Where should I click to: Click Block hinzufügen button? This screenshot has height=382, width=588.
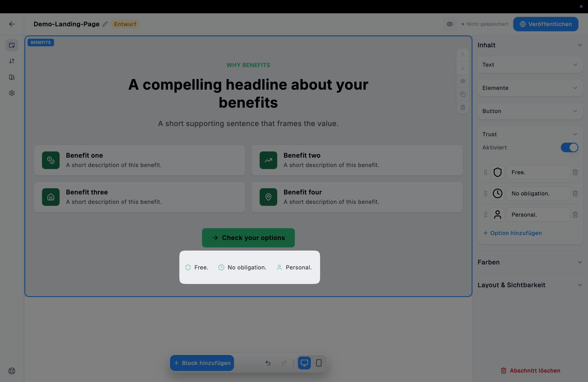click(202, 363)
